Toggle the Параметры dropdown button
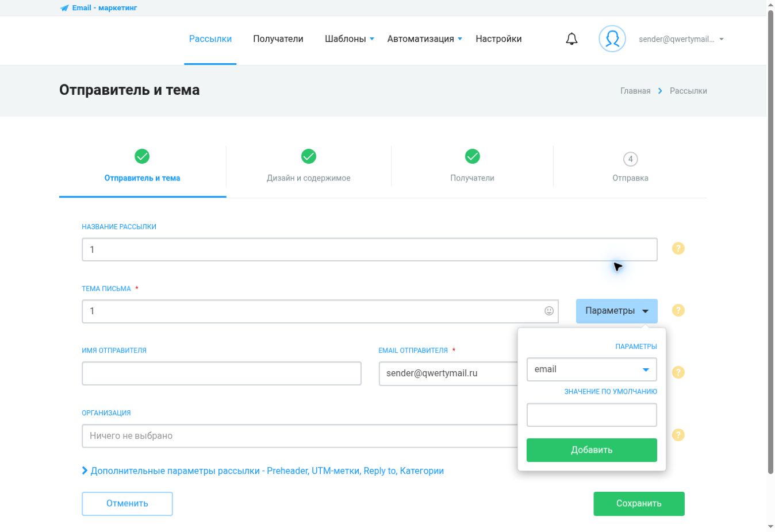The image size is (775, 532). point(617,311)
